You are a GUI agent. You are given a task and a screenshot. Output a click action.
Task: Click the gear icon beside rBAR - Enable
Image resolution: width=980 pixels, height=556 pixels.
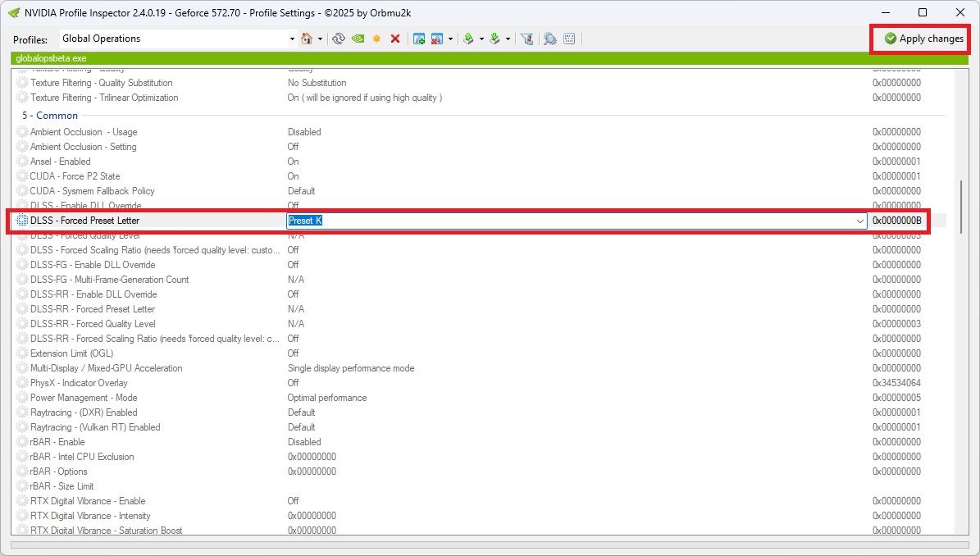(22, 442)
